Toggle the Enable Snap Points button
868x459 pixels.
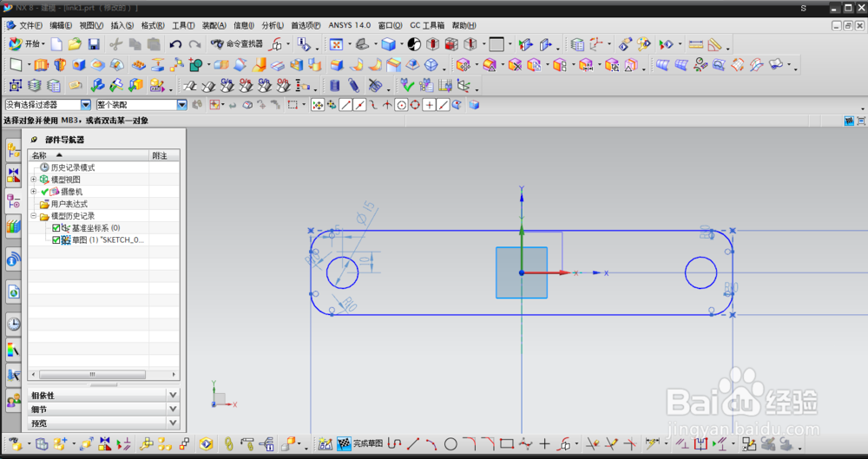point(317,105)
